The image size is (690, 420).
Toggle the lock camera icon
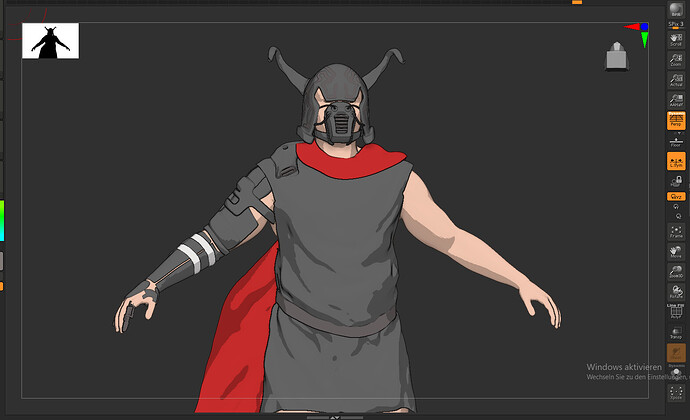coord(676,182)
